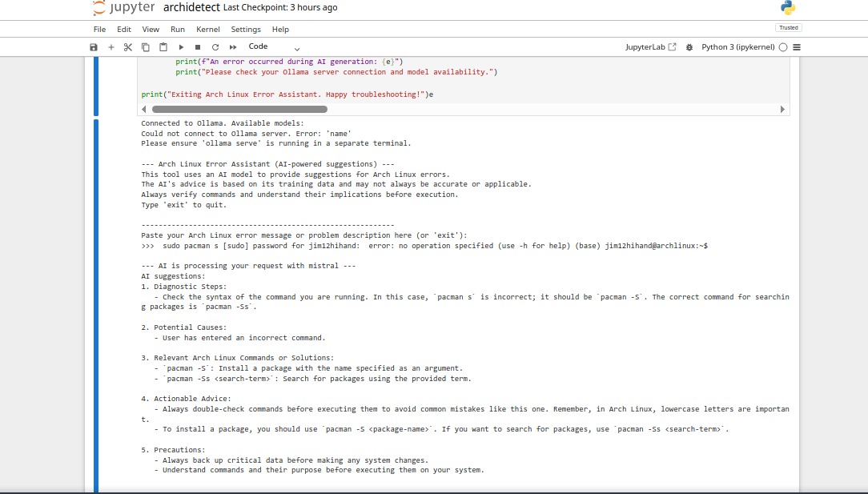Restart the kernel with the circular arrow icon
Image resolution: width=868 pixels, height=494 pixels.
[215, 47]
